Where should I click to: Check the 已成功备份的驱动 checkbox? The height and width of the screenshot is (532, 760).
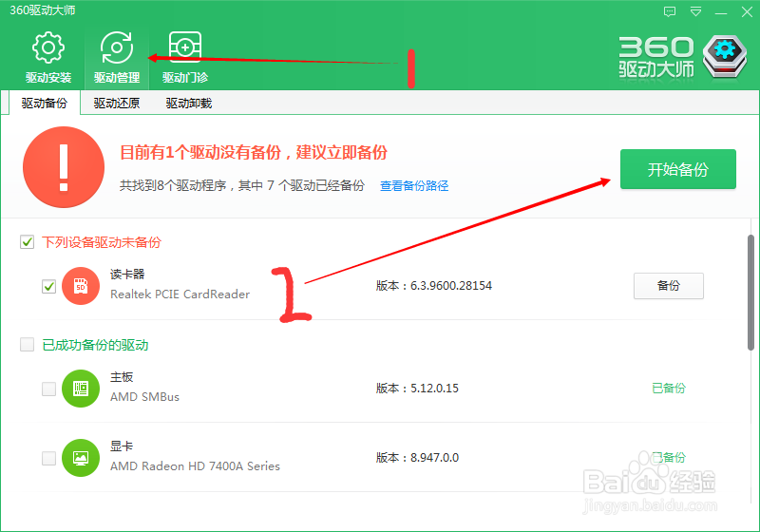(x=28, y=345)
